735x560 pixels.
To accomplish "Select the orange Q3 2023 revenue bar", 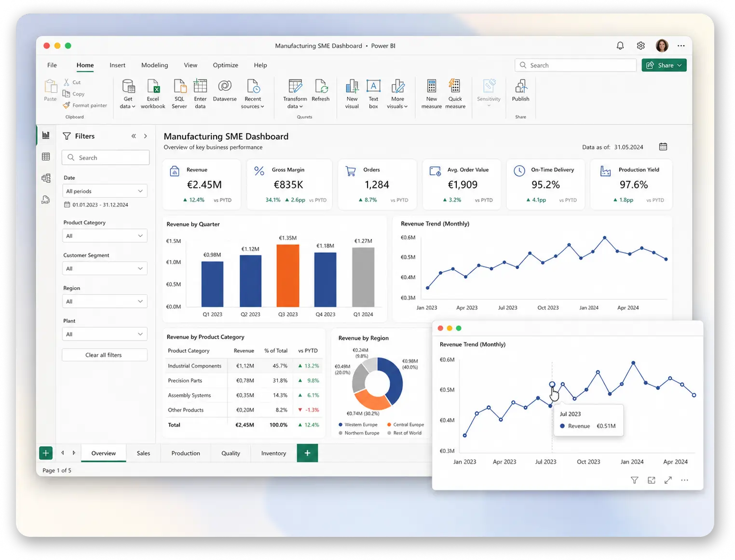I will 288,276.
